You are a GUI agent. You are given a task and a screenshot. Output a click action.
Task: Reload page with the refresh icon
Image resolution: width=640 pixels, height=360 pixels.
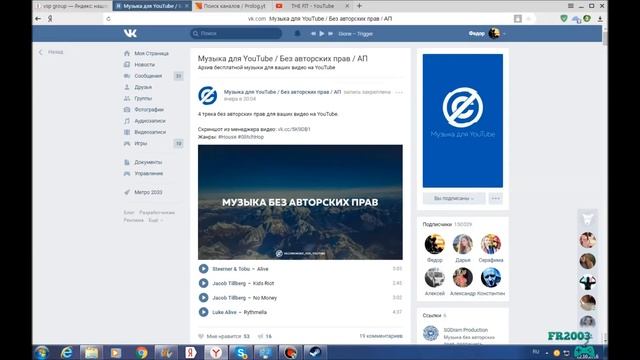point(108,19)
